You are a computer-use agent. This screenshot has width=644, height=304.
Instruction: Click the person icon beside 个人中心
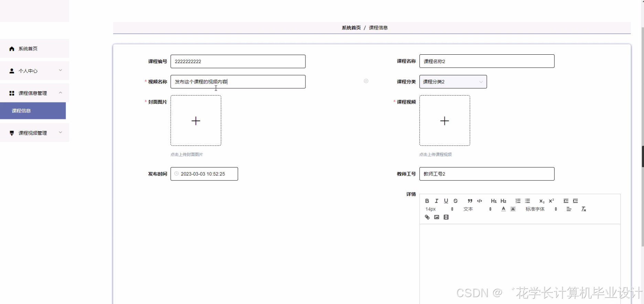tap(12, 71)
